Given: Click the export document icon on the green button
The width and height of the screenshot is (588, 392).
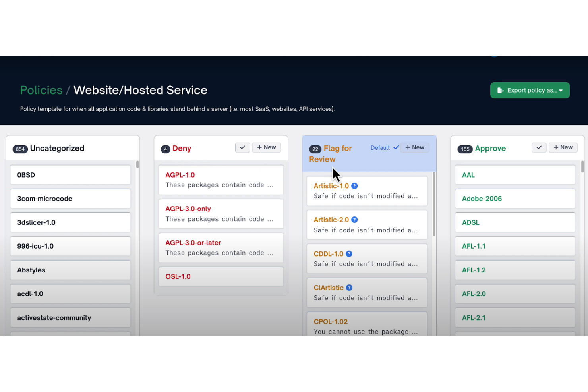Looking at the screenshot, I should [x=501, y=90].
